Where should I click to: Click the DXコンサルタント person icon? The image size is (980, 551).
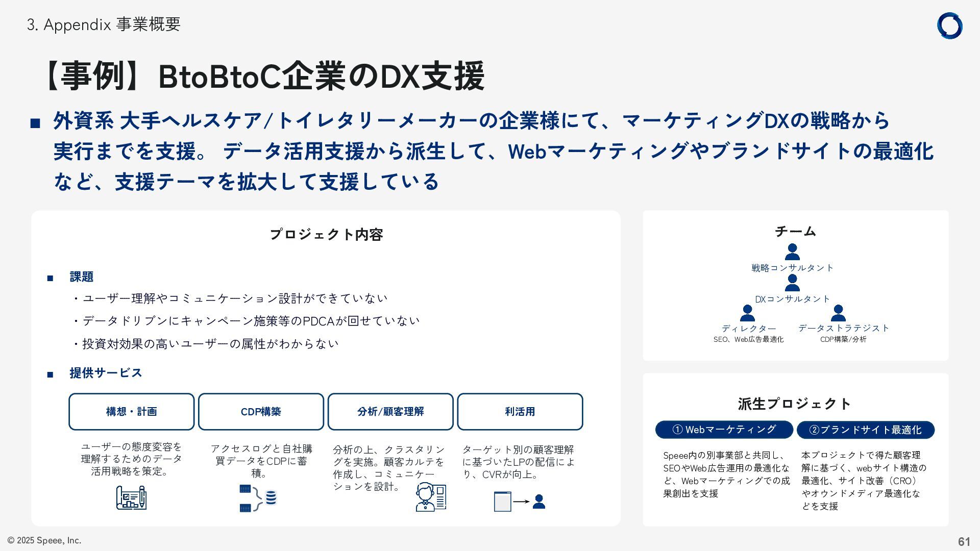792,283
